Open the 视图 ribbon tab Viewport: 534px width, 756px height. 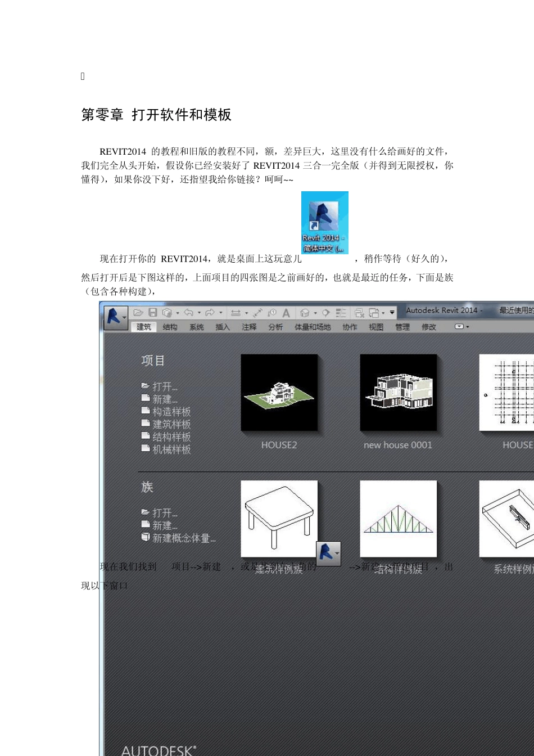pyautogui.click(x=376, y=327)
